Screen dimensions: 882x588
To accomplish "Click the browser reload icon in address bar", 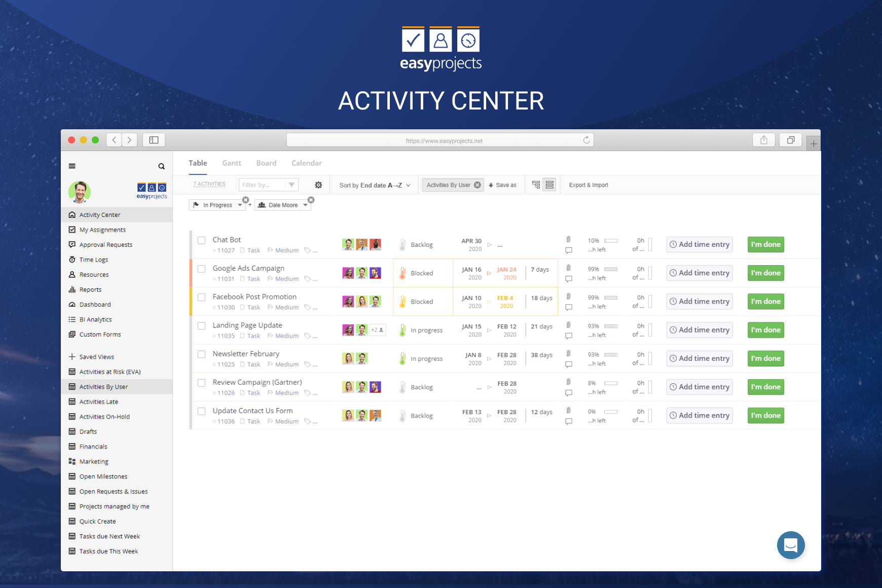I will point(586,140).
